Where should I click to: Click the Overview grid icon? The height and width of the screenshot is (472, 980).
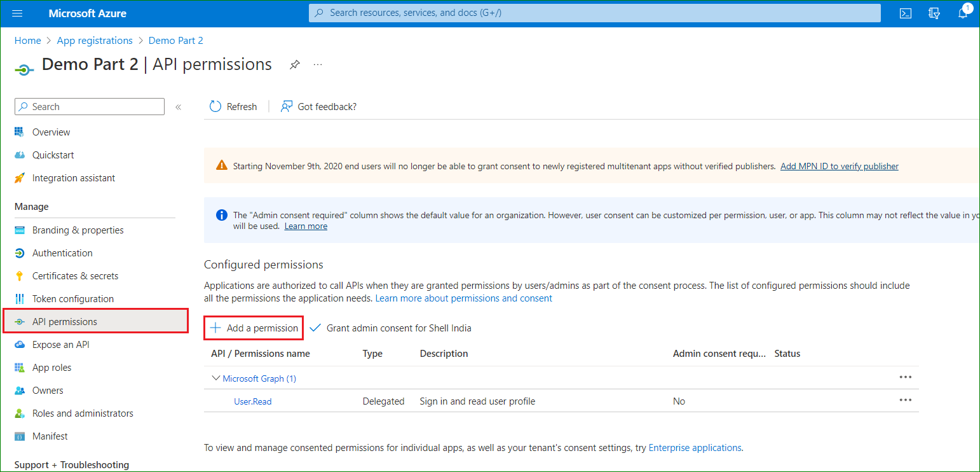(x=20, y=132)
